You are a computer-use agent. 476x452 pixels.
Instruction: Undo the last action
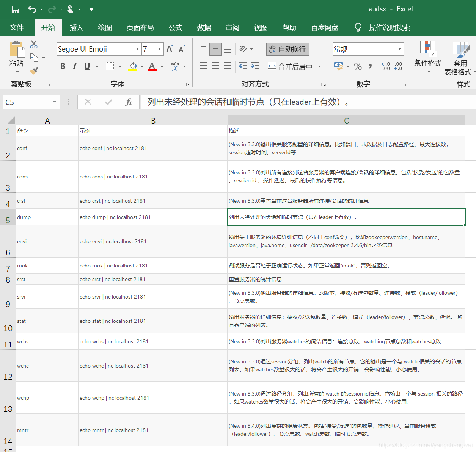(32, 9)
